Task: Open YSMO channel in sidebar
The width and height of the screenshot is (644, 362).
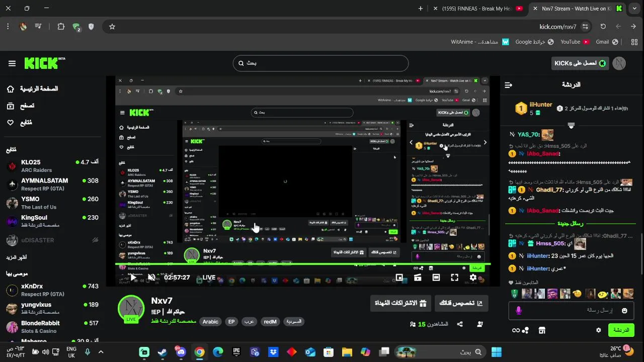Action: point(52,203)
